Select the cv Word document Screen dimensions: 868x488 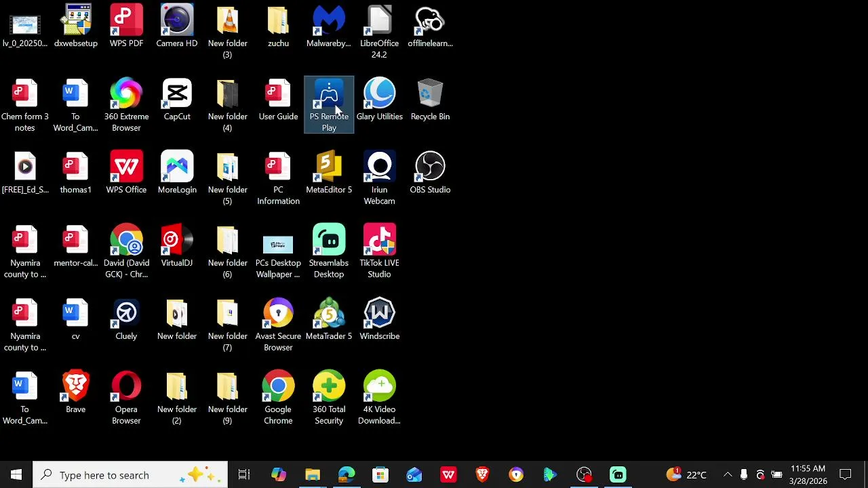pos(76,319)
